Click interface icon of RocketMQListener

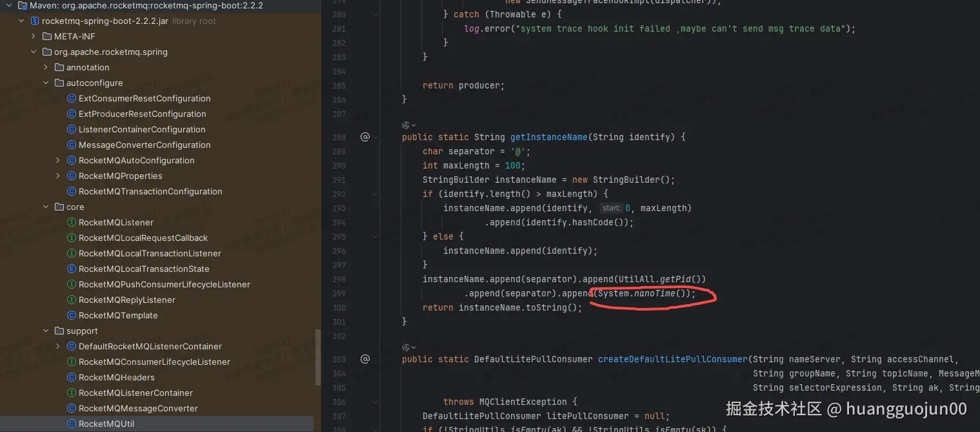72,222
